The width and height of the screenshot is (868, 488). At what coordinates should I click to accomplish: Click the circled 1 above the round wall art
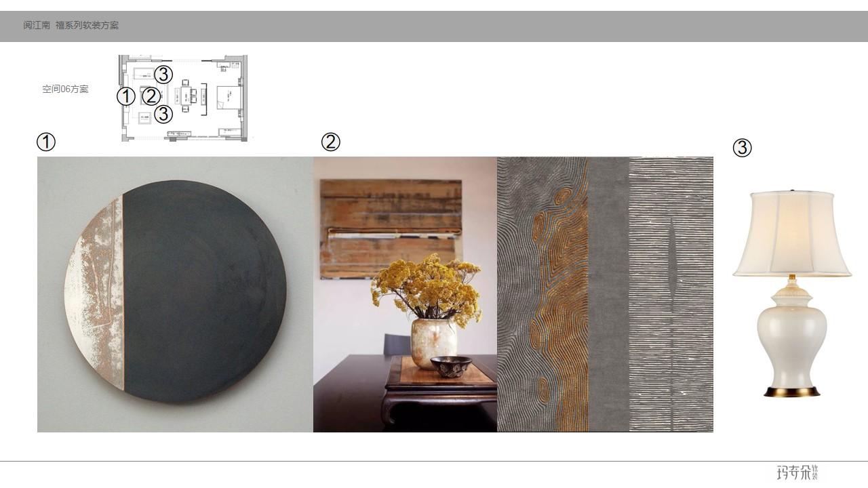pos(46,142)
